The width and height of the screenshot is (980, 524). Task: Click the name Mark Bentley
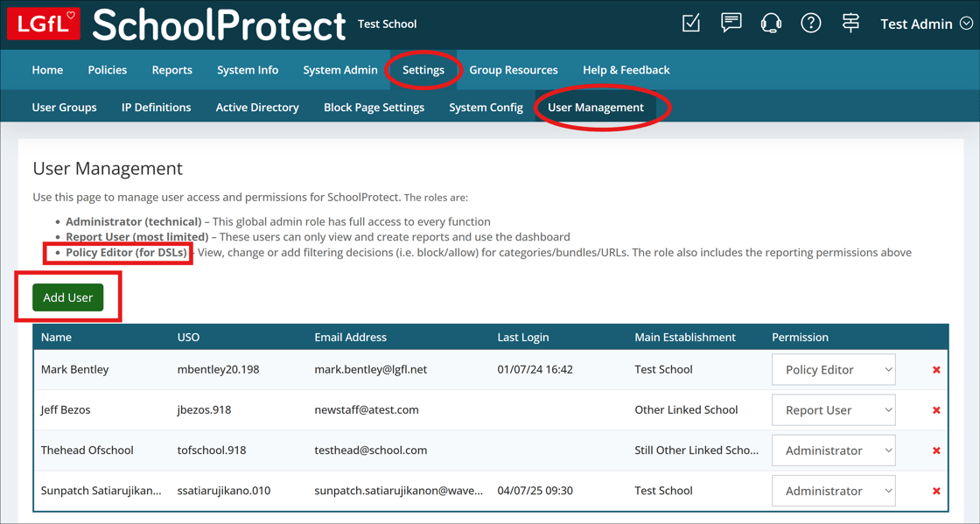(75, 370)
